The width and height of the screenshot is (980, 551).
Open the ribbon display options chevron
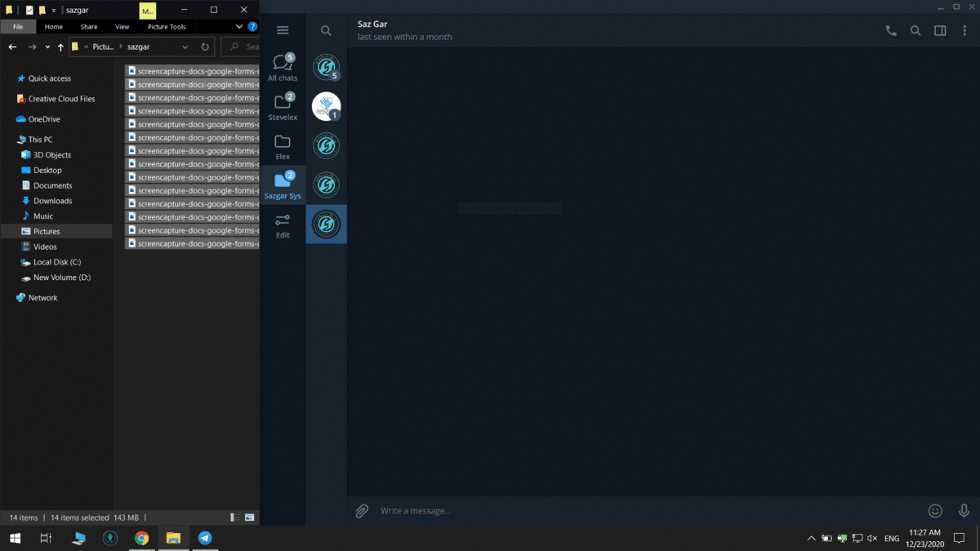238,26
